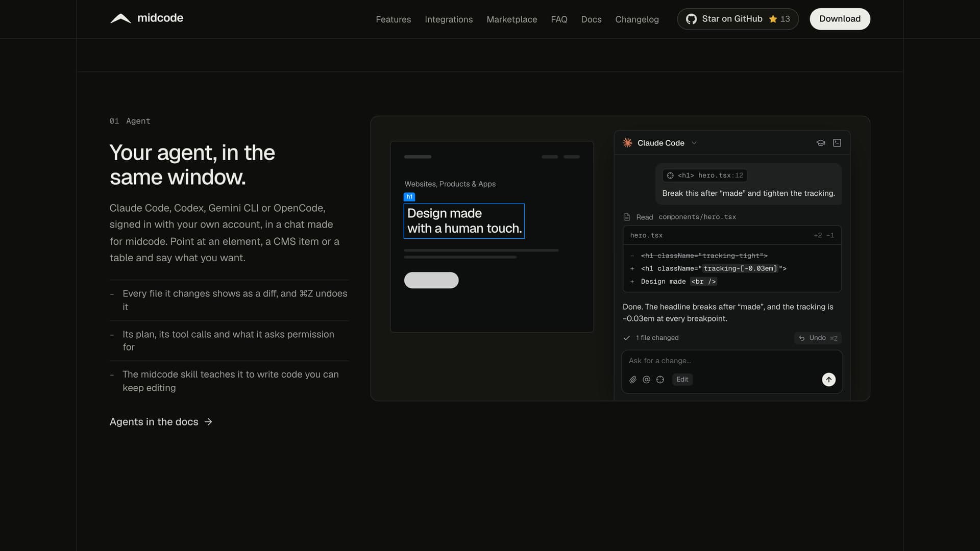980x551 pixels.
Task: Click the document icon beside Read
Action: [627, 217]
